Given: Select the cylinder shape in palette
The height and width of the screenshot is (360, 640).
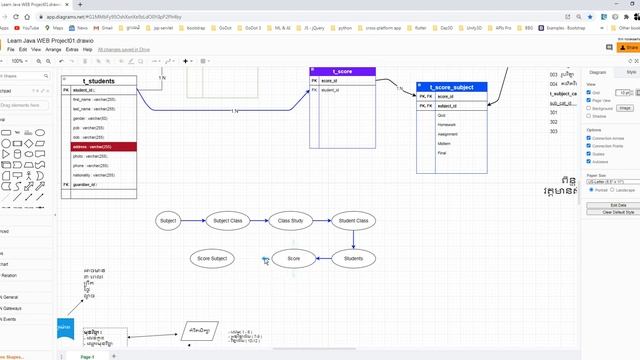Looking at the screenshot, I should pos(17,154).
